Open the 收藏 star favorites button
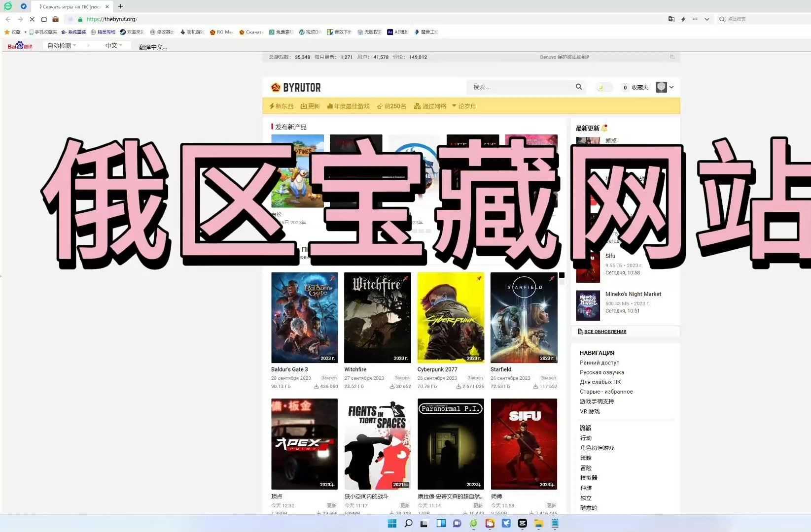811x532 pixels. tap(12, 32)
